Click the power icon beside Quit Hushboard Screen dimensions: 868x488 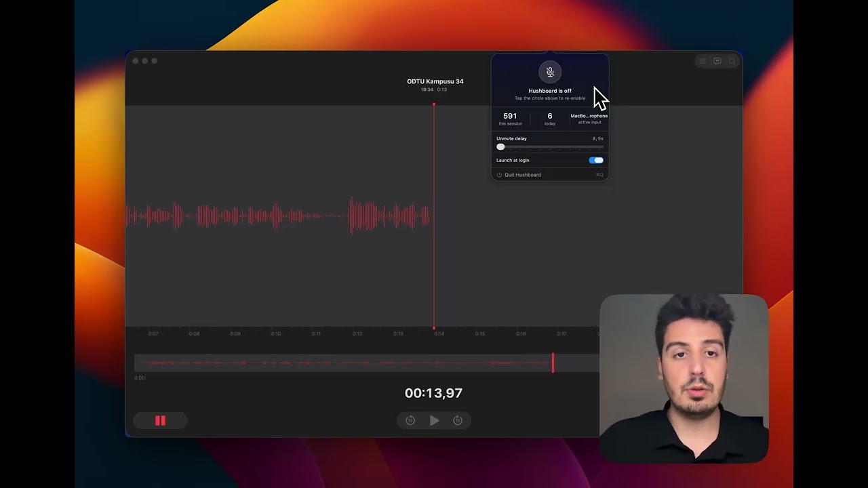click(499, 175)
